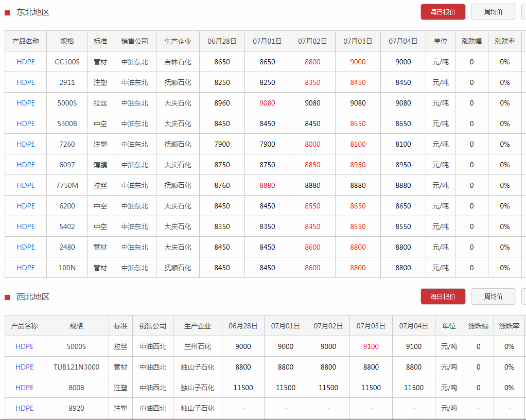Click 规格 header in 东北地区 table
The image size is (526, 420).
tap(67, 41)
